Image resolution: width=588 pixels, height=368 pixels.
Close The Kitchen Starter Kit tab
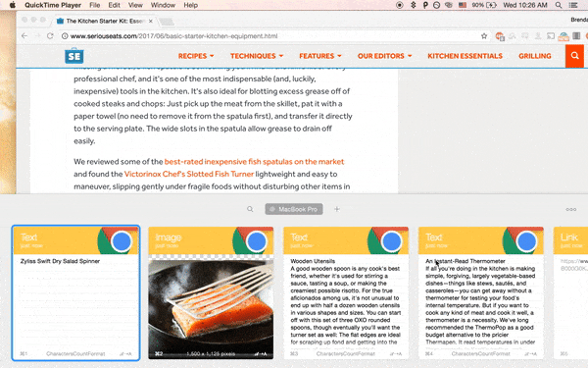[x=150, y=21]
